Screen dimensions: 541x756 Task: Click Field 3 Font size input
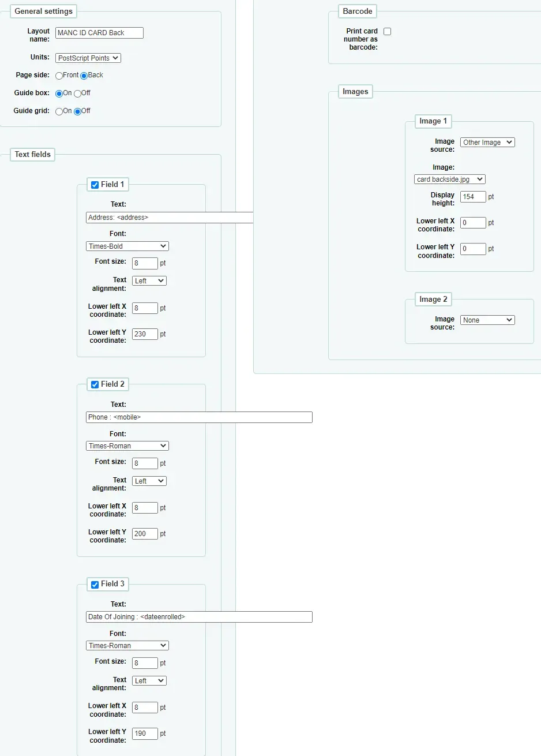[x=145, y=663]
